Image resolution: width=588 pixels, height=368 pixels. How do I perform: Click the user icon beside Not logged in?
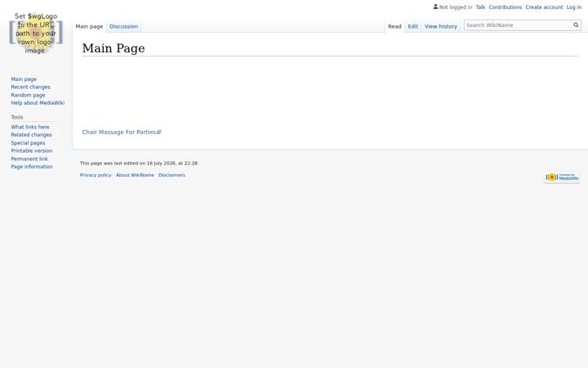[435, 7]
